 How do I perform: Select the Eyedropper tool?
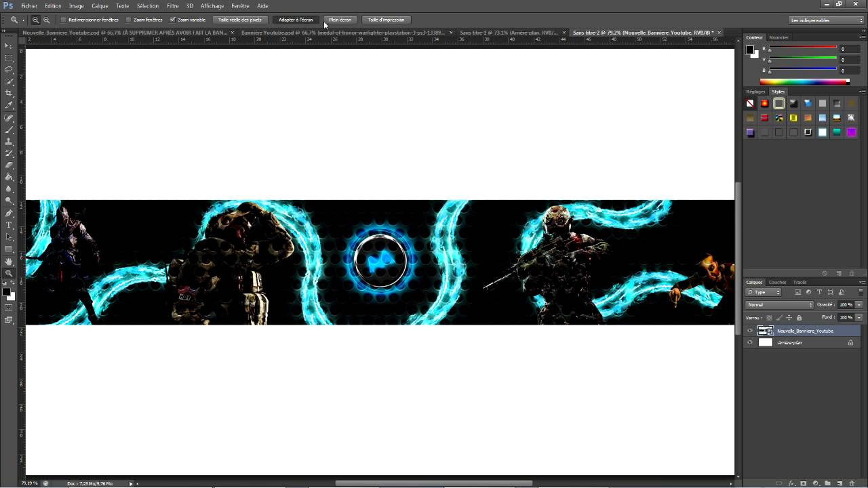[x=9, y=105]
